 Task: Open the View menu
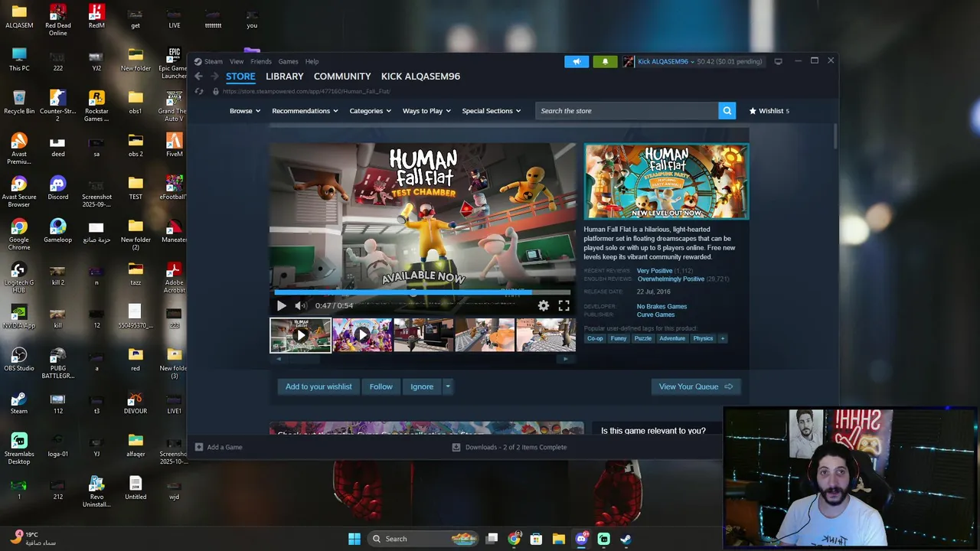[237, 61]
